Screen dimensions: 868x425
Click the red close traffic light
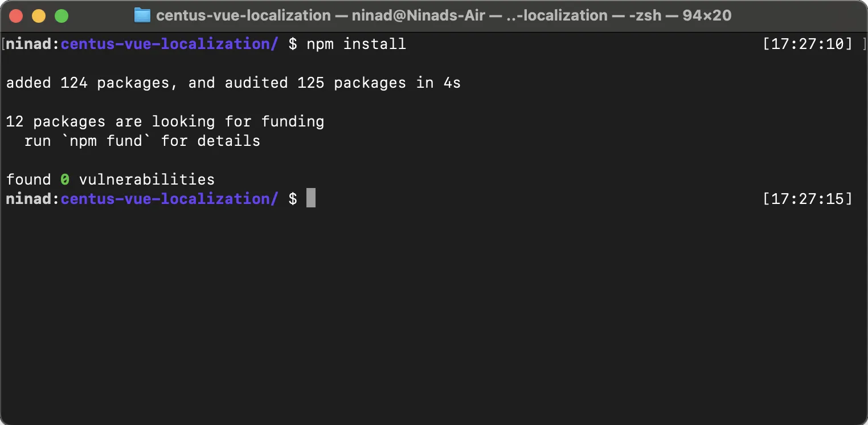(x=17, y=15)
